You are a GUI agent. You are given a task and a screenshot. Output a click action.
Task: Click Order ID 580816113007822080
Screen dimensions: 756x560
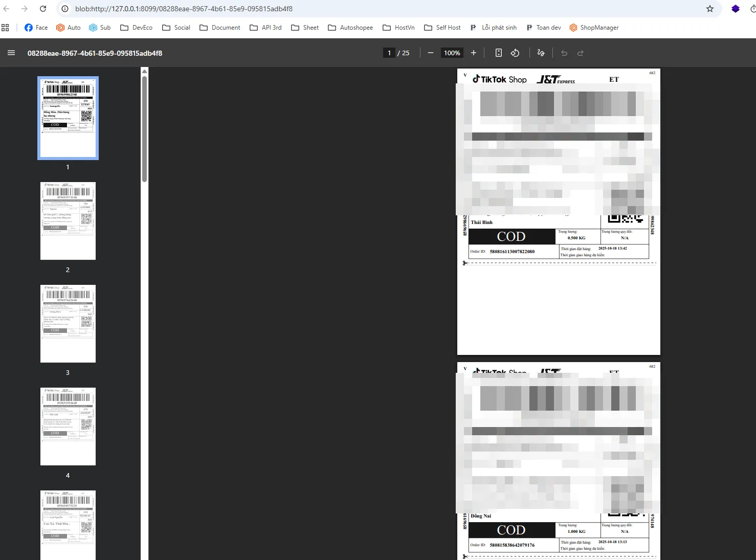click(512, 252)
